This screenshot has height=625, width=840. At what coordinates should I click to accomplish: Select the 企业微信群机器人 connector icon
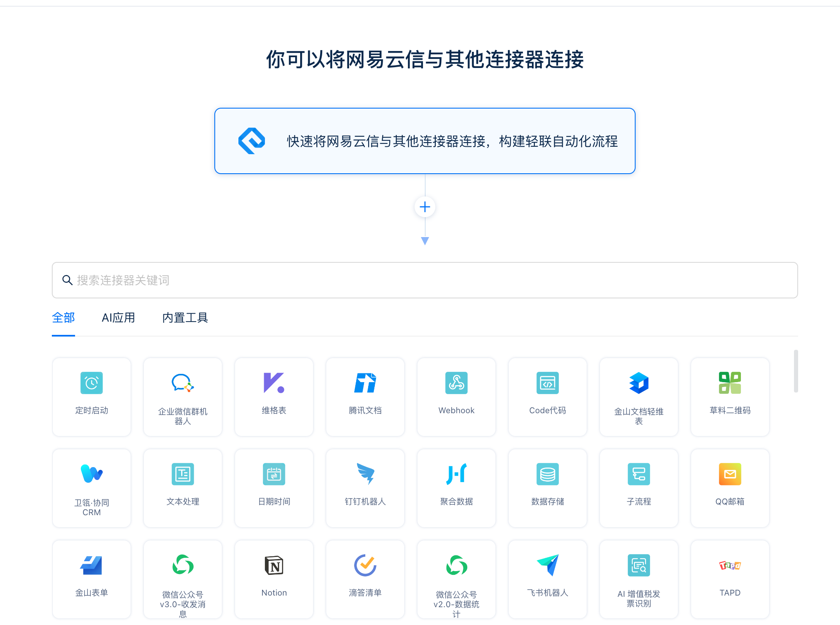click(x=182, y=383)
